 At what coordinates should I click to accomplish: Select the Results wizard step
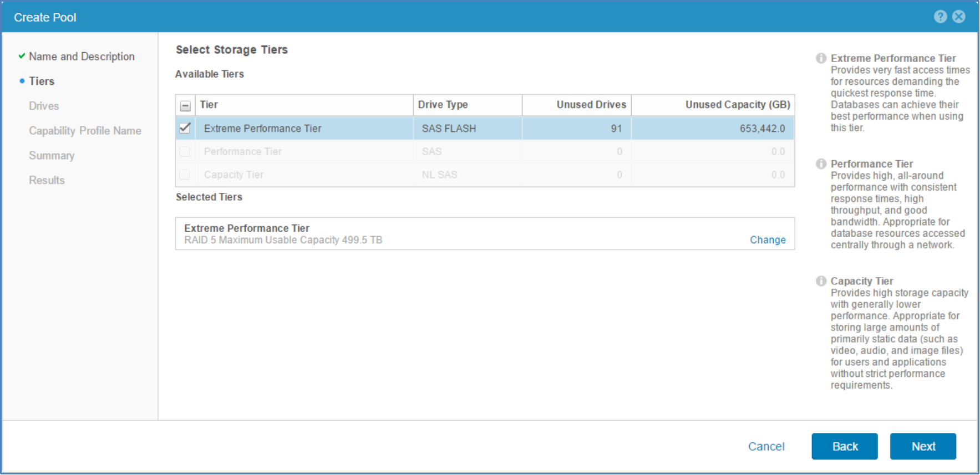click(47, 180)
